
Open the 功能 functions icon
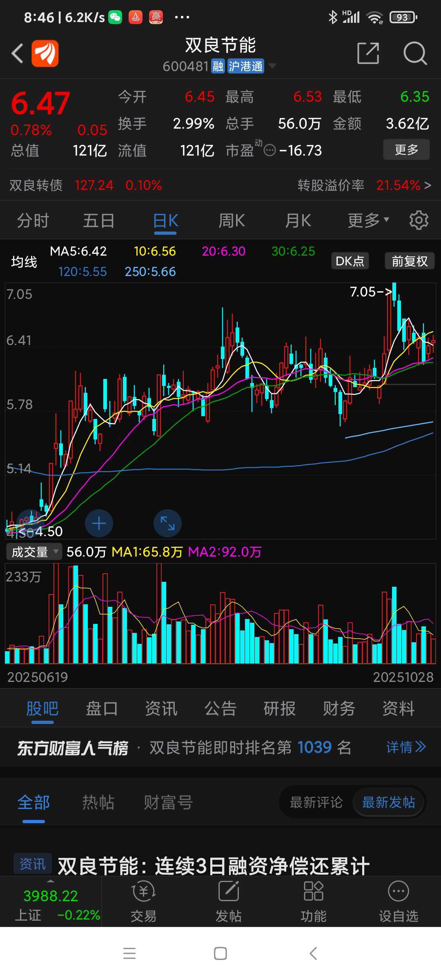(313, 901)
